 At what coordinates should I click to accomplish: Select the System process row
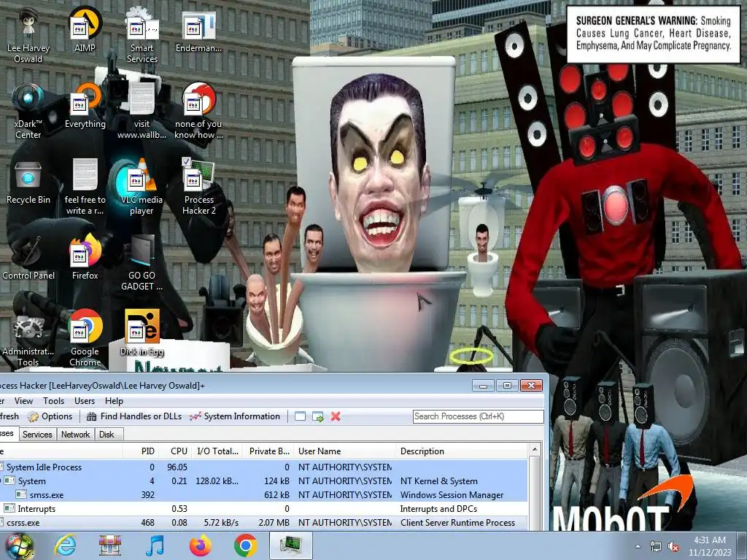[263, 481]
